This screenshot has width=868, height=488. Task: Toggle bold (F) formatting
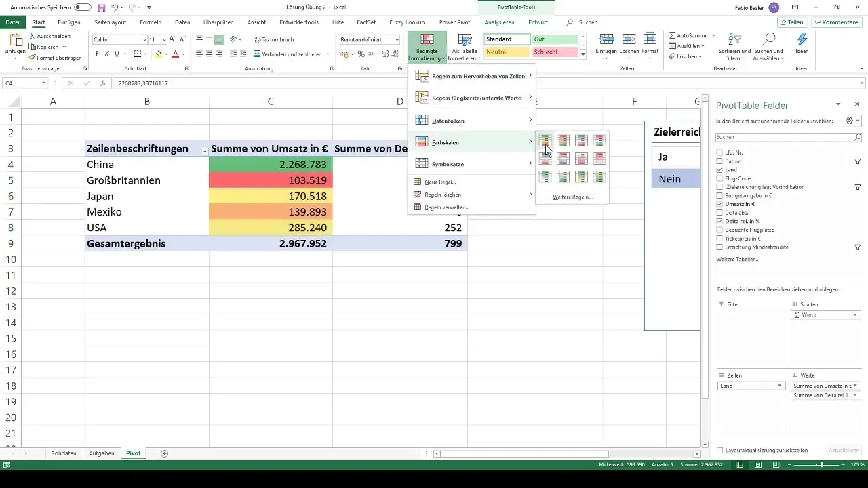pyautogui.click(x=97, y=54)
